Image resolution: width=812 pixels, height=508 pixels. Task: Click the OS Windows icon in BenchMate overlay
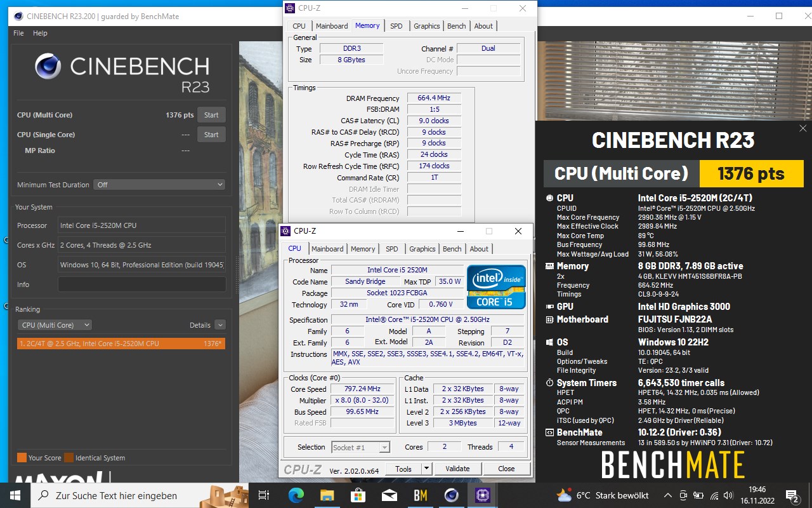[x=549, y=342]
